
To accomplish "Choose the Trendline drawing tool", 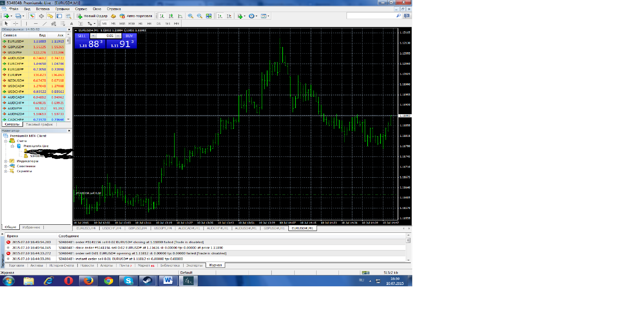I will tap(45, 24).
